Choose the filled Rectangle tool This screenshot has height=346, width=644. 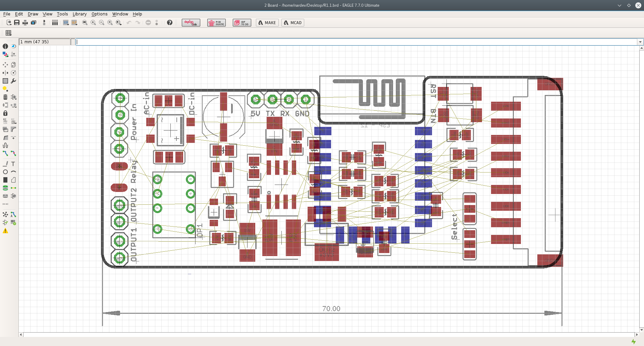coord(5,180)
